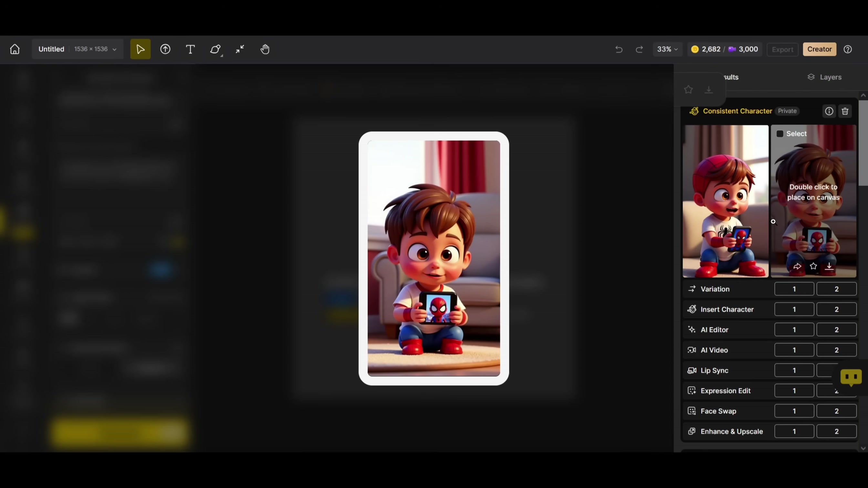
Task: Tick the Select checkbox on thumbnail
Action: coord(780,134)
